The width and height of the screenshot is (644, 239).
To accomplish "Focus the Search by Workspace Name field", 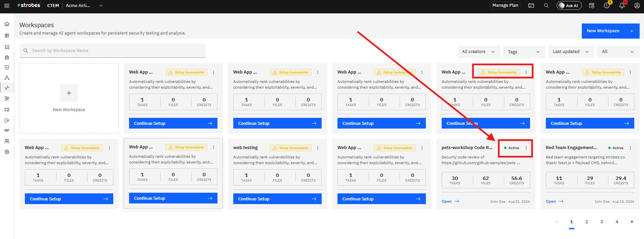I will [113, 51].
